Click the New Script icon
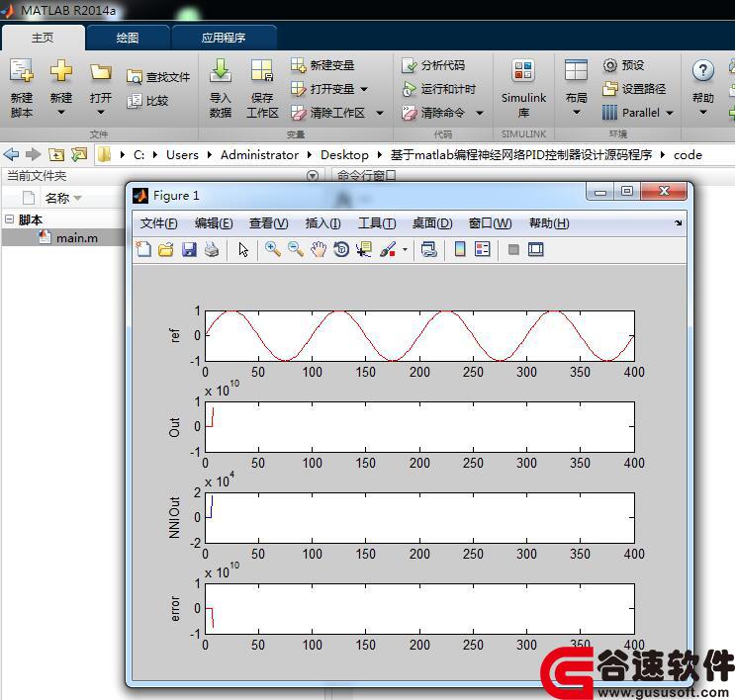The width and height of the screenshot is (735, 700). (22, 71)
